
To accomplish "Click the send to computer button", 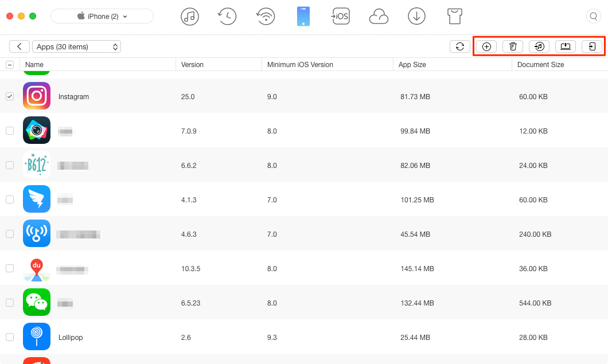I will 566,46.
